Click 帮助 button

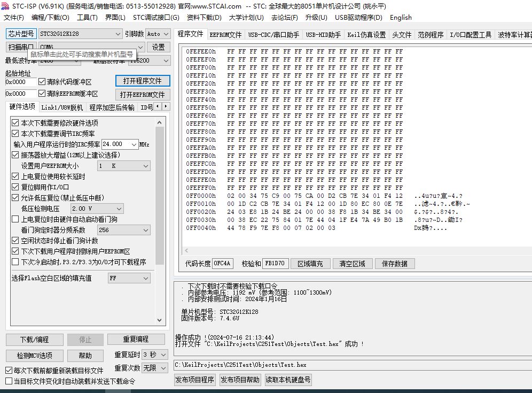pyautogui.click(x=85, y=356)
